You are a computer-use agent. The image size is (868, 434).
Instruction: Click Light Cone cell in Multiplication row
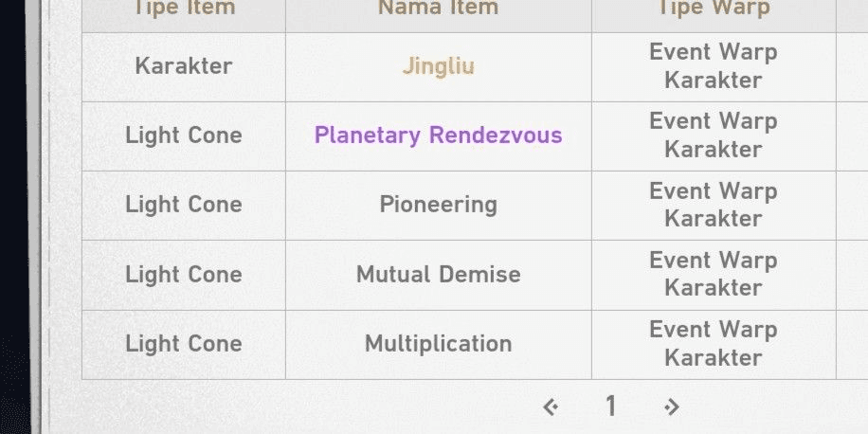point(184,344)
